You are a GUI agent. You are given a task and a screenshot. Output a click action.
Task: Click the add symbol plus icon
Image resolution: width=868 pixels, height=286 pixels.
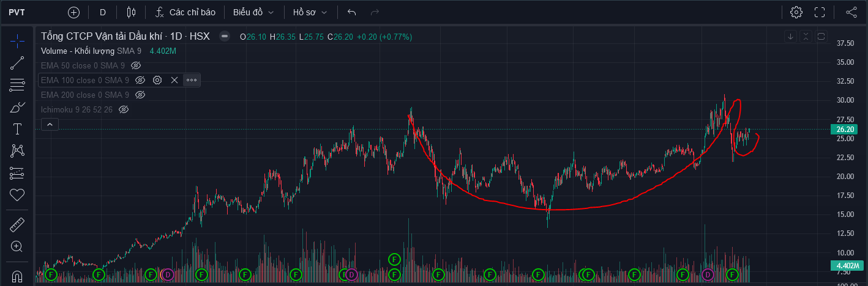pyautogui.click(x=74, y=12)
